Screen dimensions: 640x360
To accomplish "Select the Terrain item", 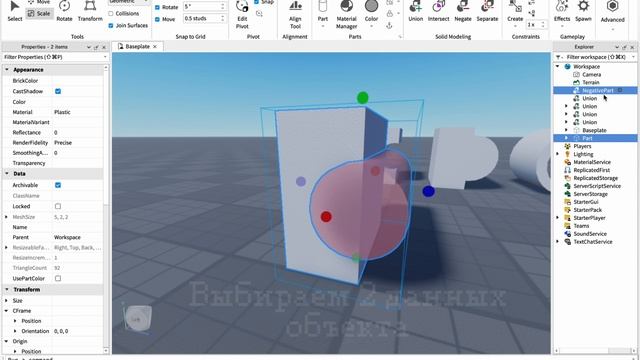I will [591, 82].
